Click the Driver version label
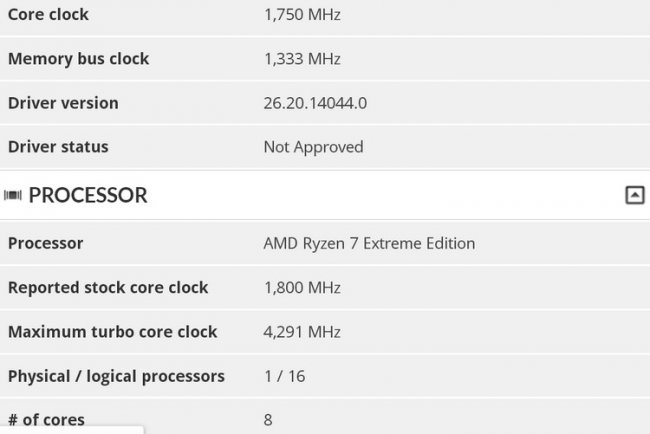 63,103
